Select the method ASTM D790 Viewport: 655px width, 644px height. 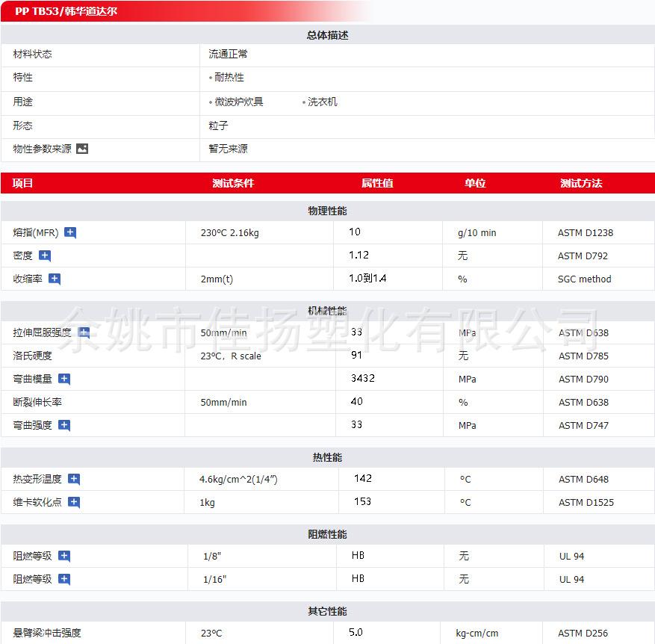583,379
